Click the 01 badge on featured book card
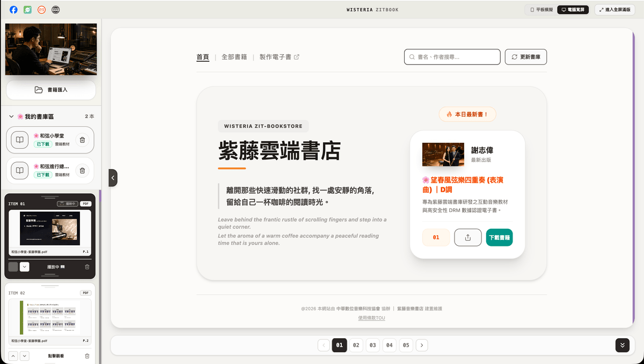 tap(436, 237)
